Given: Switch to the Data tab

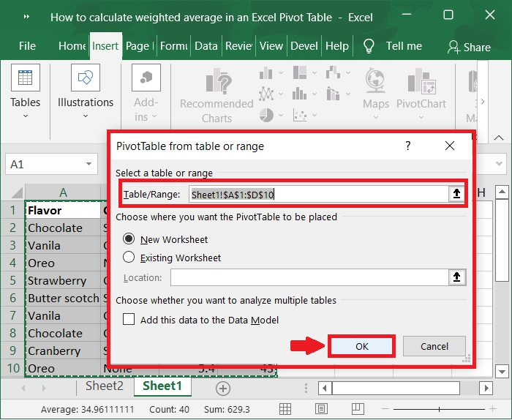Looking at the screenshot, I should (206, 46).
